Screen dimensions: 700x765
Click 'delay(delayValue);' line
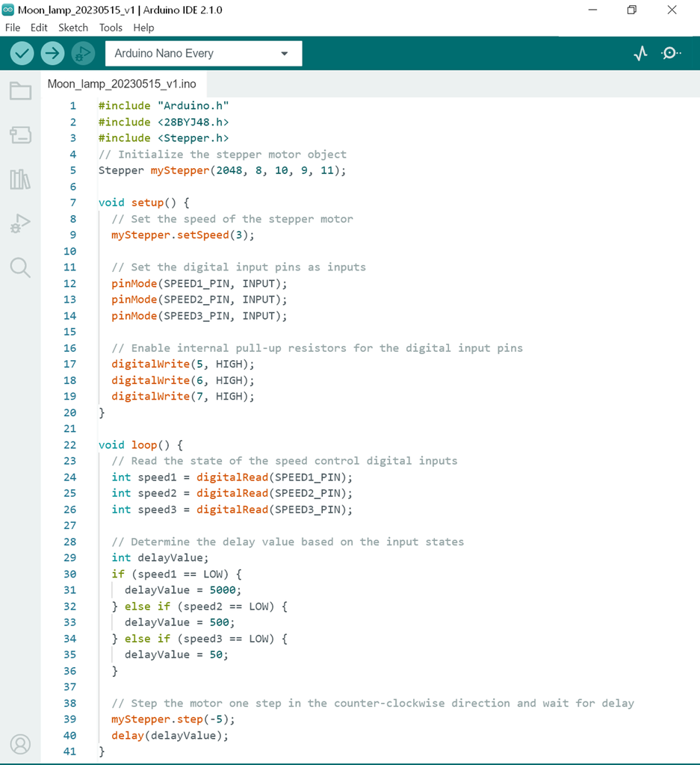170,735
